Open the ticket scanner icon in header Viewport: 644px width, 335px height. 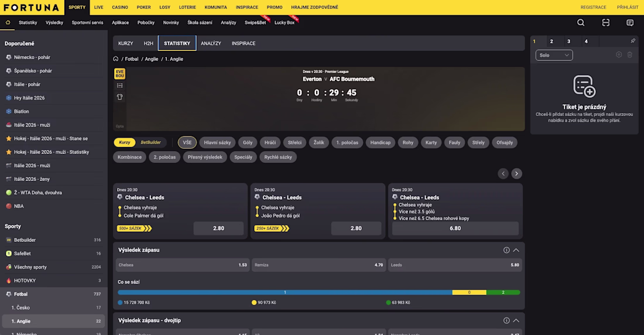coord(606,23)
